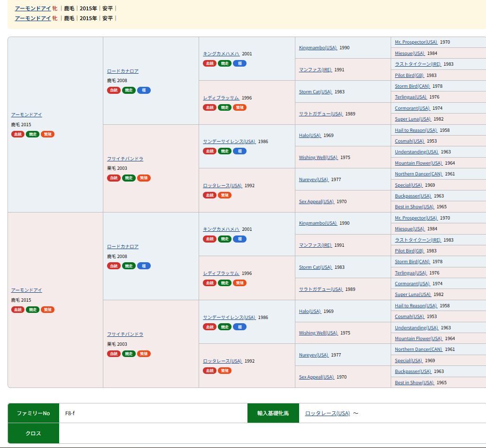Open Mr. Prospector(USA) link in upper pedigree
Screen dimensions: 486x448
point(416,42)
